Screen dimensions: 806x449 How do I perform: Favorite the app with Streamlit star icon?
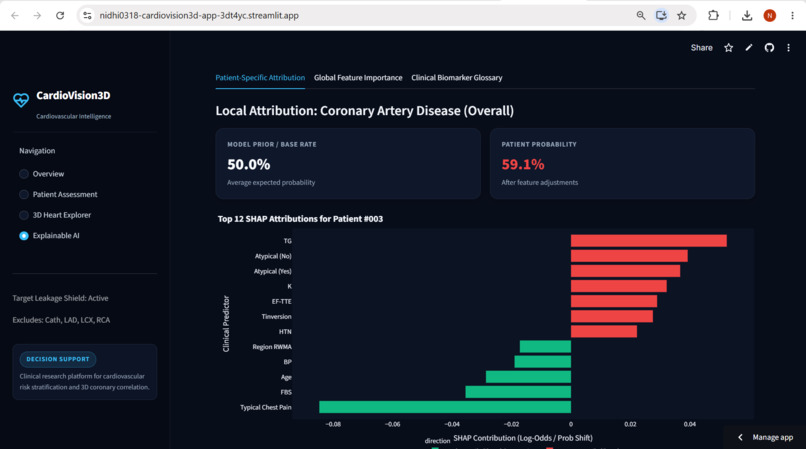coord(728,48)
